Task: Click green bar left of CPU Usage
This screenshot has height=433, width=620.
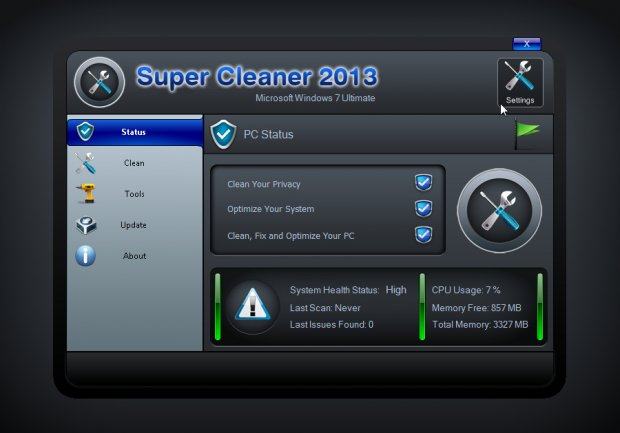Action: pos(422,307)
